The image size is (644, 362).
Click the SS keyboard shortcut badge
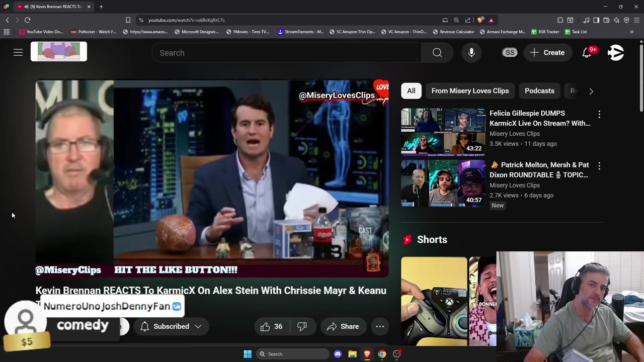(x=510, y=52)
